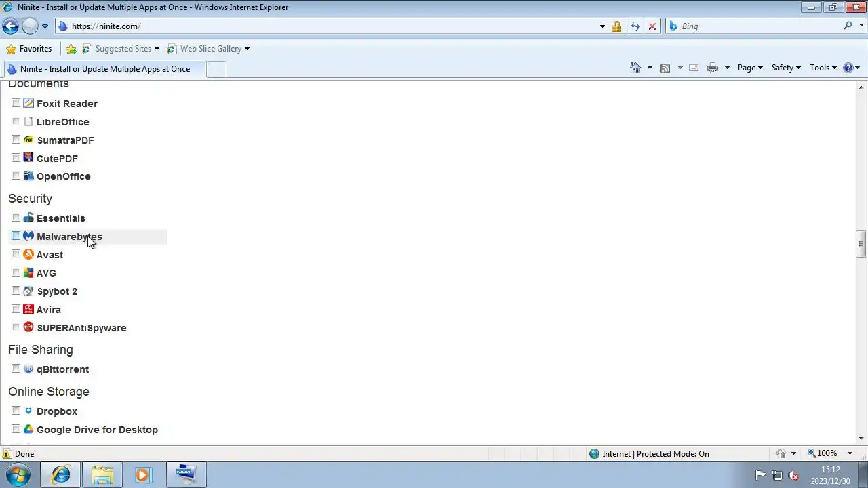Click the Read Mail envelope icon

694,68
